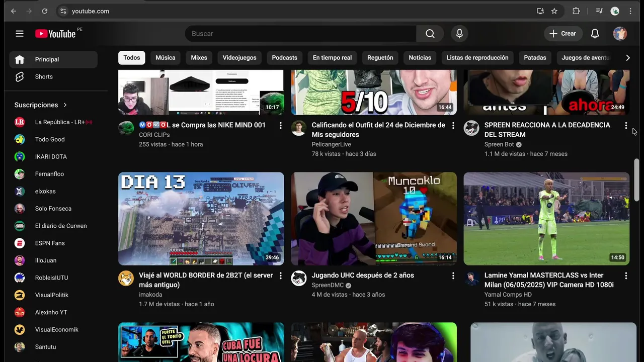
Task: Open the notifications bell
Action: tap(595, 34)
